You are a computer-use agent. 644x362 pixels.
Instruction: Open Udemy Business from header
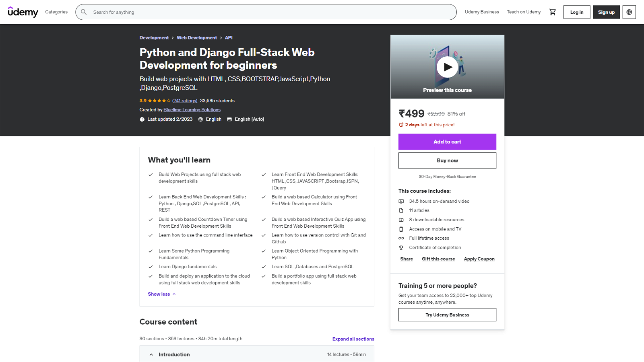point(482,12)
